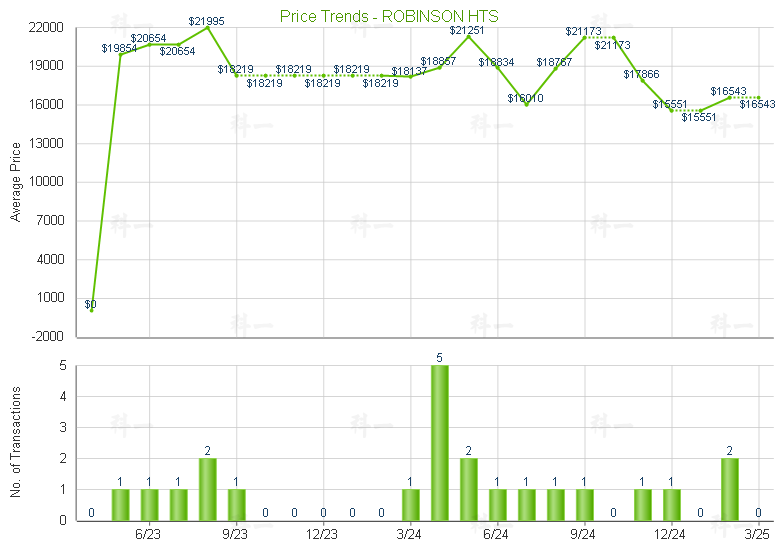Click the $18137 data point
This screenshot has width=780, height=550.
410,77
